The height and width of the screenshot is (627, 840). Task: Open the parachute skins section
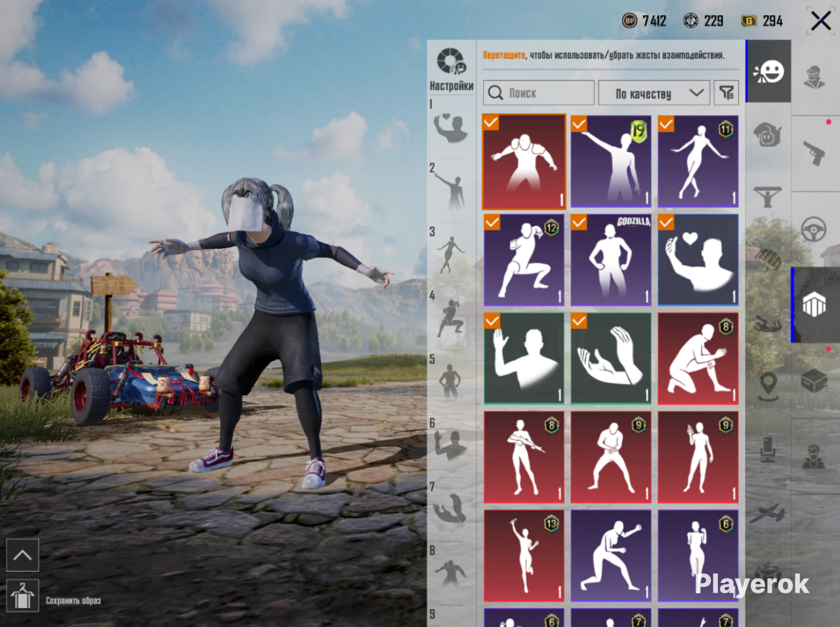[x=768, y=259]
